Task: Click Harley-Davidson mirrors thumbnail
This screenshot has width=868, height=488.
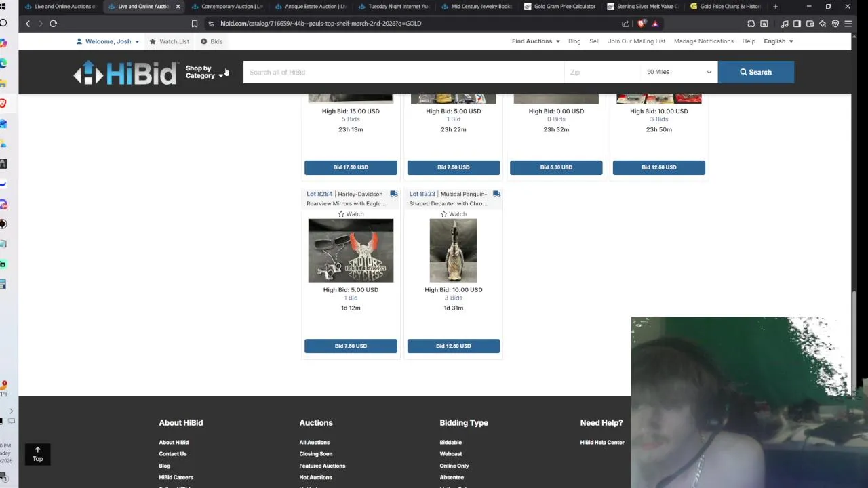Action: pyautogui.click(x=351, y=251)
